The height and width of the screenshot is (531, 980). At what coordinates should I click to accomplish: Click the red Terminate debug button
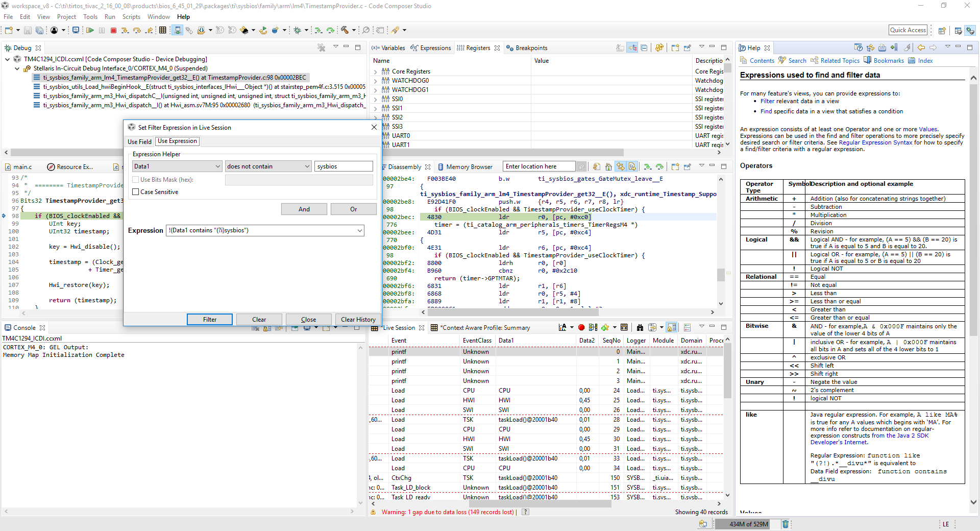tap(113, 31)
